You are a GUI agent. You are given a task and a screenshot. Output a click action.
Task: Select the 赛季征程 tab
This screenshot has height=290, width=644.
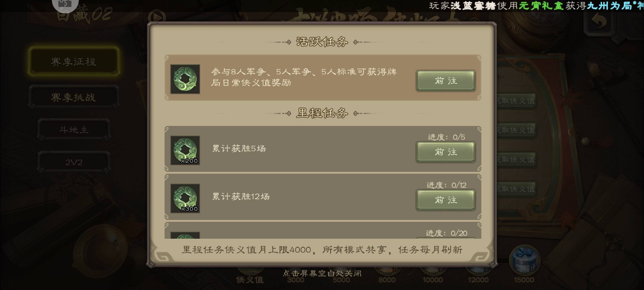pyautogui.click(x=74, y=61)
